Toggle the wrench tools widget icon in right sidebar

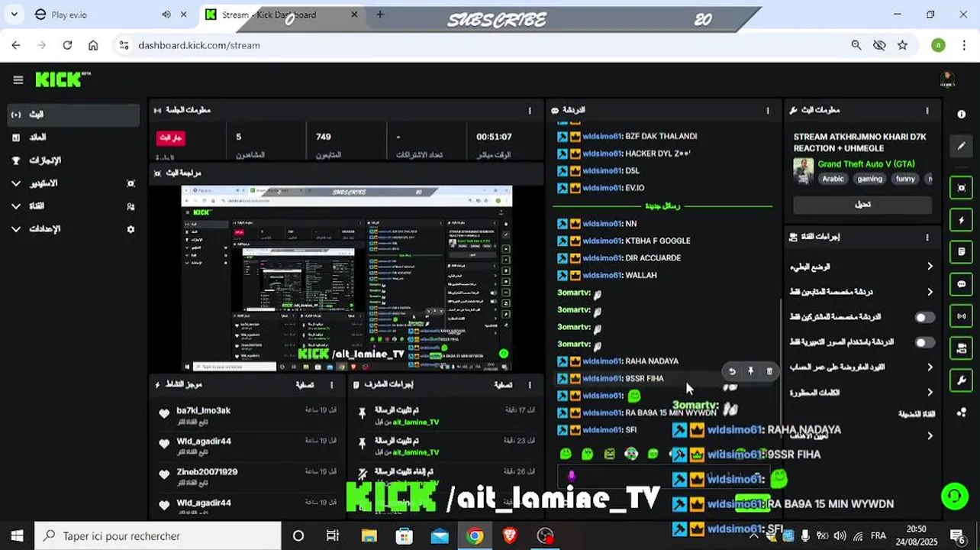[961, 380]
